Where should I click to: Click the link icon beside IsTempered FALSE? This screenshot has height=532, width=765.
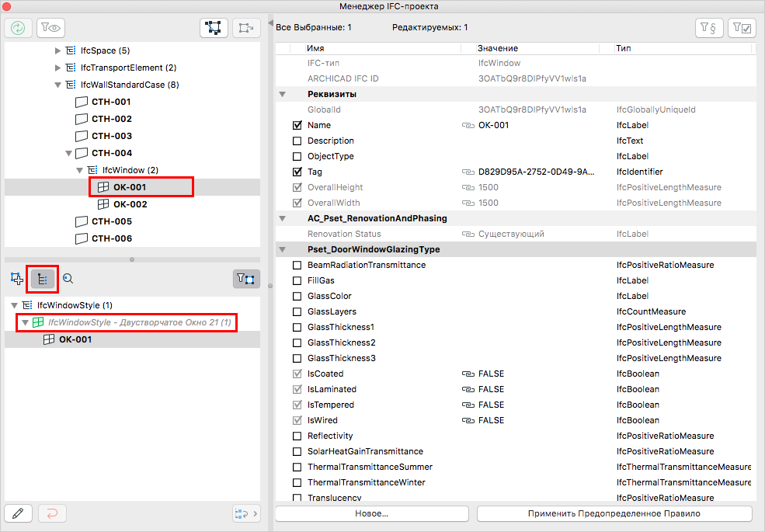[468, 405]
